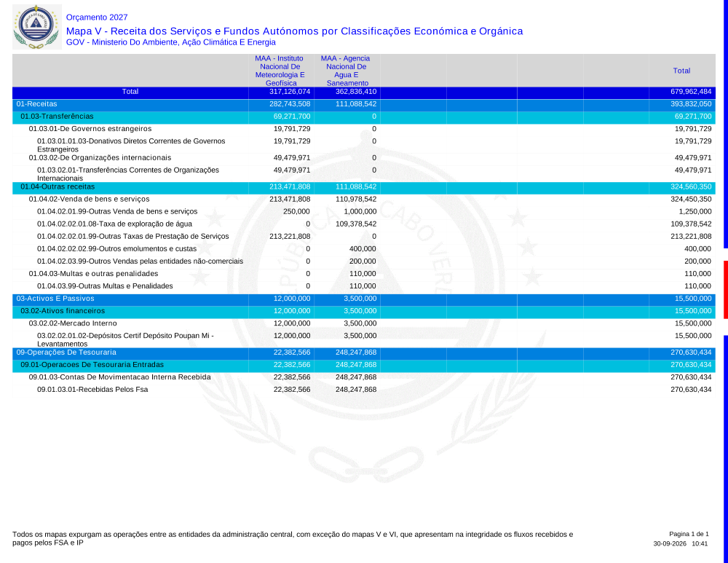Click the total value 362,836,410

tap(356, 92)
